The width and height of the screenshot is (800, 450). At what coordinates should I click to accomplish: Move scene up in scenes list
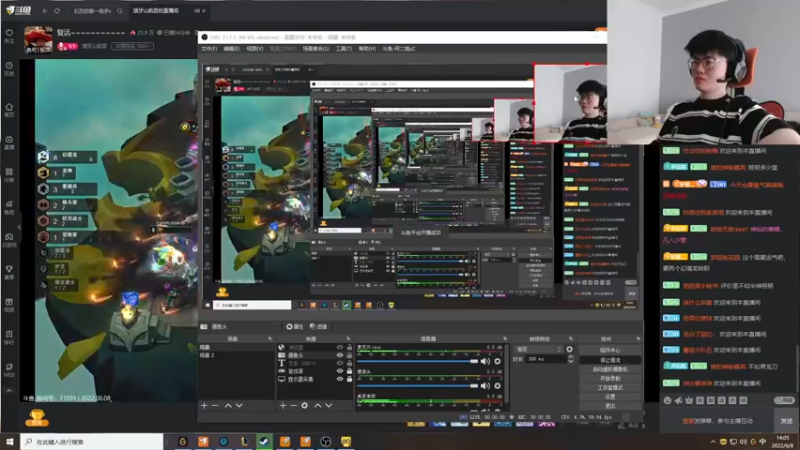[x=228, y=405]
